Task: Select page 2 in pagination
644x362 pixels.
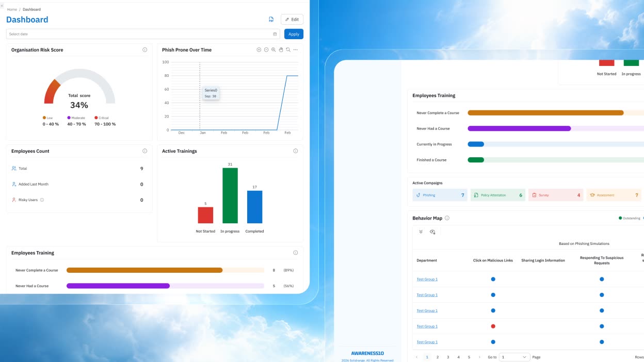Action: [438, 357]
